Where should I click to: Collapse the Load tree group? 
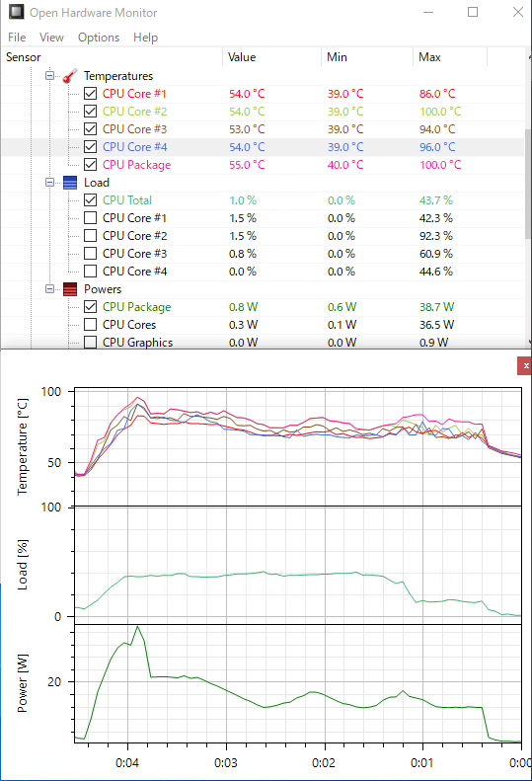click(49, 183)
